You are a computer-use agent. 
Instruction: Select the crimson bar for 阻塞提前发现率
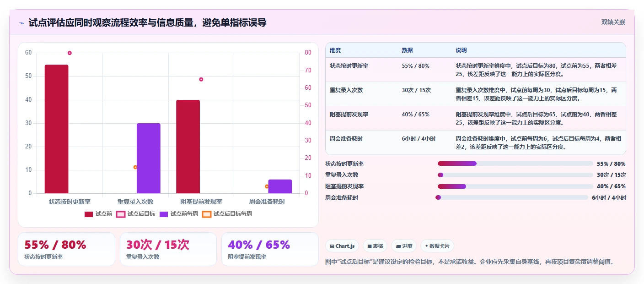click(x=188, y=147)
